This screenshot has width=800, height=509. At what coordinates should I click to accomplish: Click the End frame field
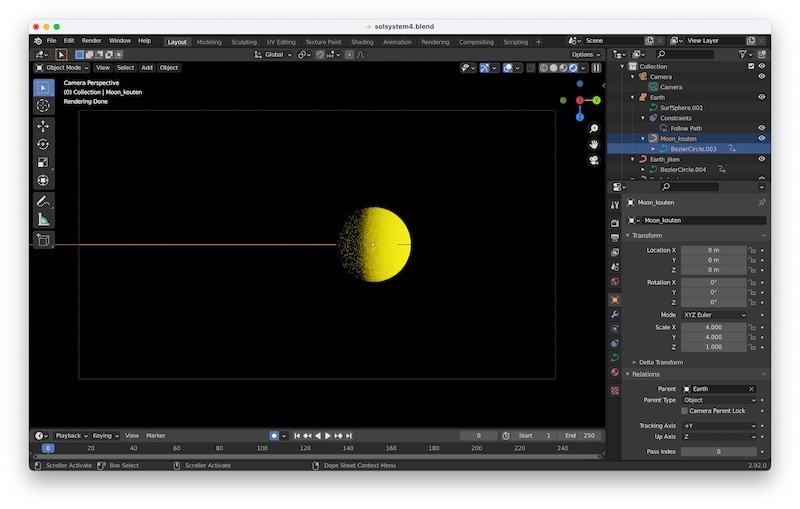coord(579,436)
